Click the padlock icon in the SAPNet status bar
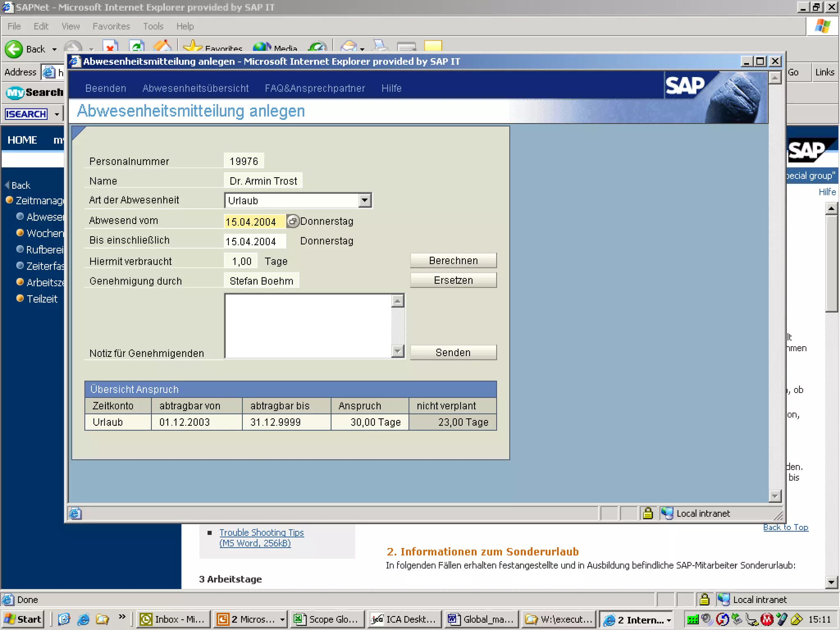The image size is (840, 630). point(704,599)
